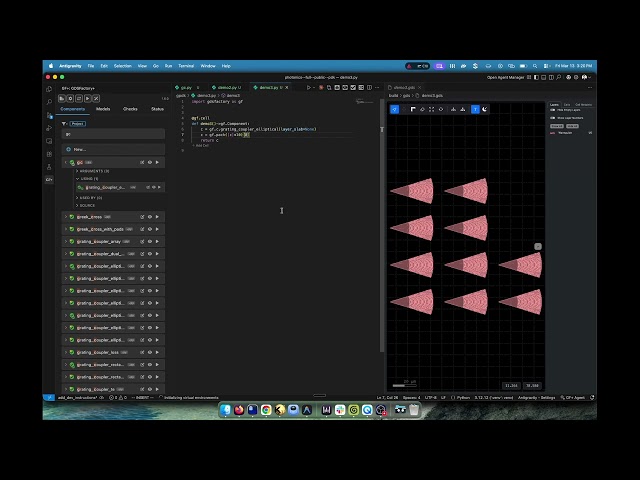Open the Search icon in activity bar
The image size is (640, 480).
coord(49,102)
